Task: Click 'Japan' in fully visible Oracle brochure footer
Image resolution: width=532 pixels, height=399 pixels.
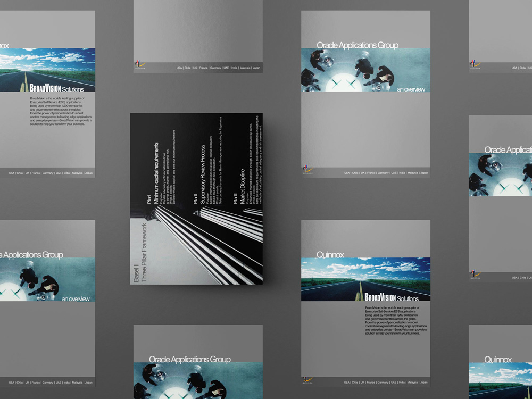Action: (x=424, y=173)
